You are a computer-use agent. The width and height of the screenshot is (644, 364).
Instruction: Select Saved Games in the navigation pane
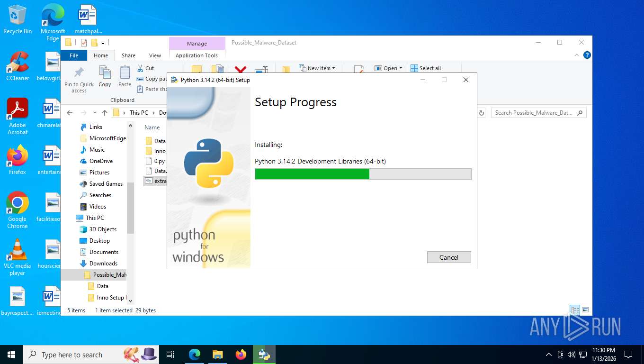pyautogui.click(x=106, y=184)
